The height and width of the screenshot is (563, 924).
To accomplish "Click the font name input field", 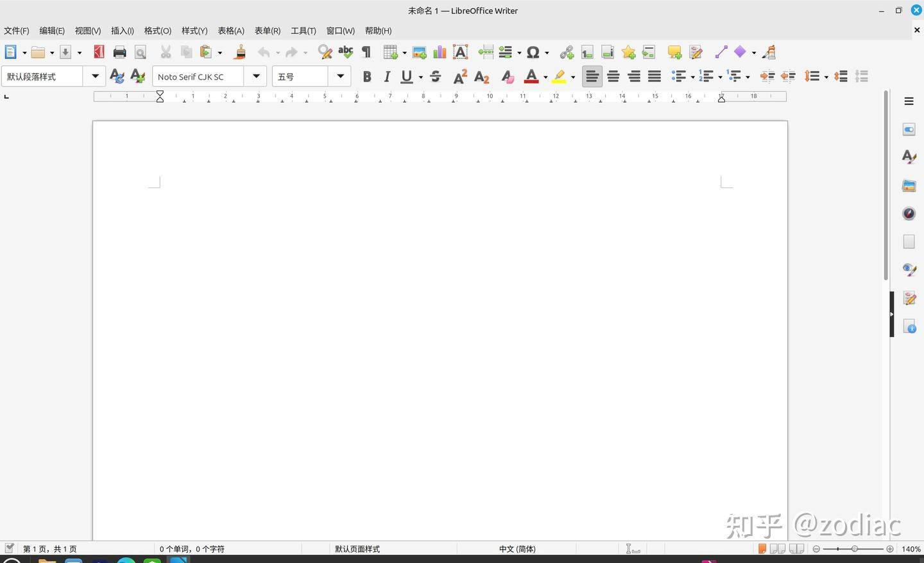I will [198, 76].
